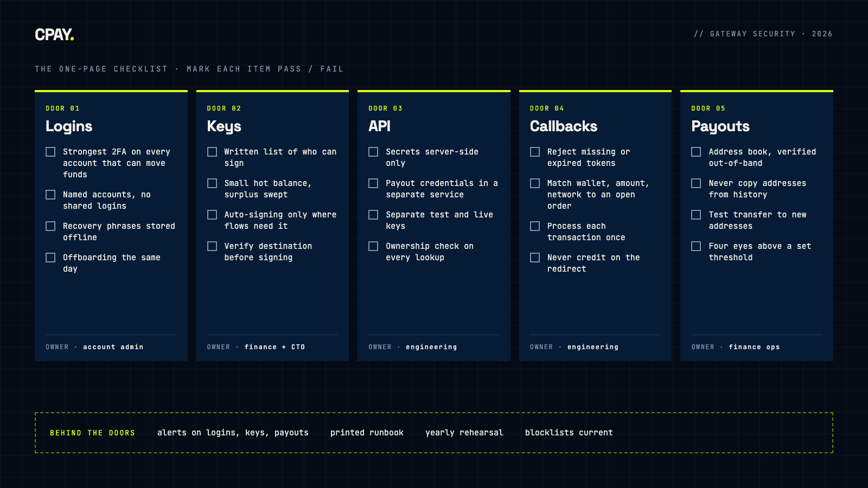Click '// GATEWAY SECURITY · 2026' header text

pyautogui.click(x=763, y=34)
